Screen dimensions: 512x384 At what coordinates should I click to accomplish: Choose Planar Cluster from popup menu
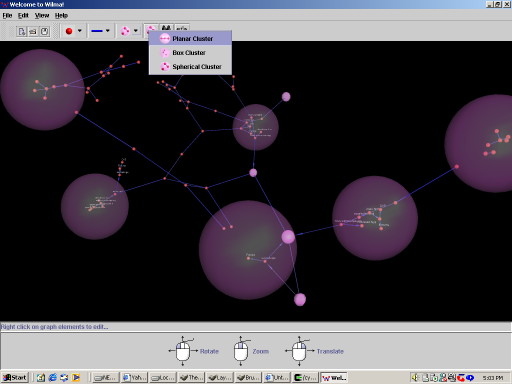[190, 39]
